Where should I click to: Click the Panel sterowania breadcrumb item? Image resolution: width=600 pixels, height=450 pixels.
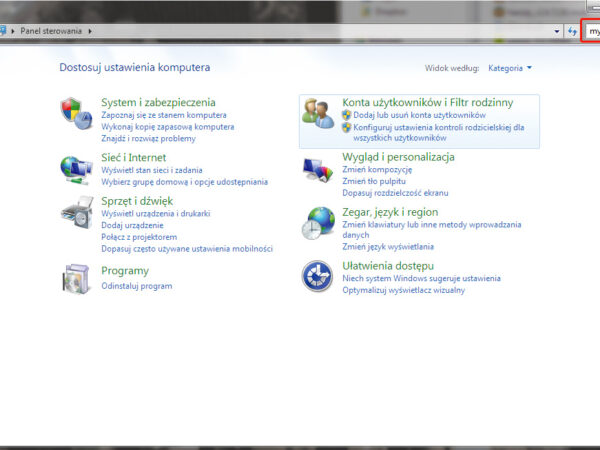[x=51, y=31]
